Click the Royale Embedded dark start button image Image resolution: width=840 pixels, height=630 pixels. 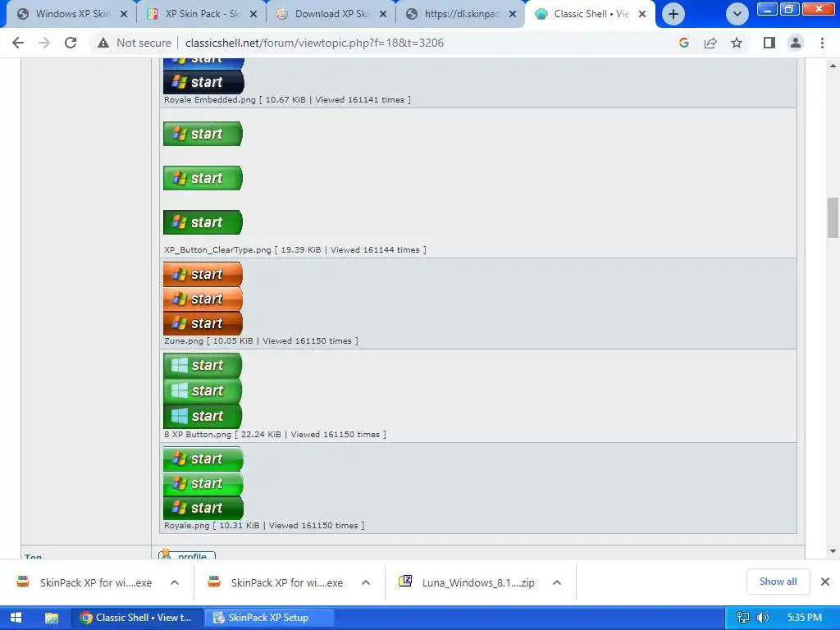click(203, 82)
